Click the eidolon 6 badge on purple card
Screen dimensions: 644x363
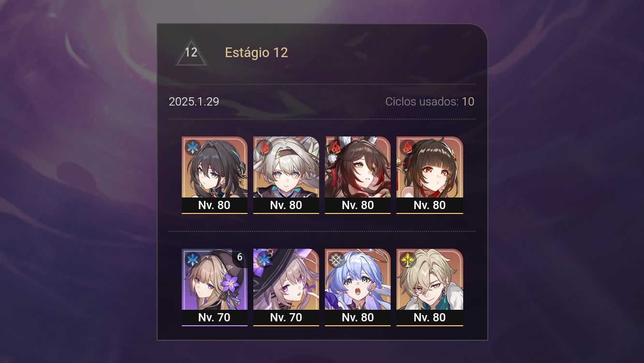[x=240, y=257]
